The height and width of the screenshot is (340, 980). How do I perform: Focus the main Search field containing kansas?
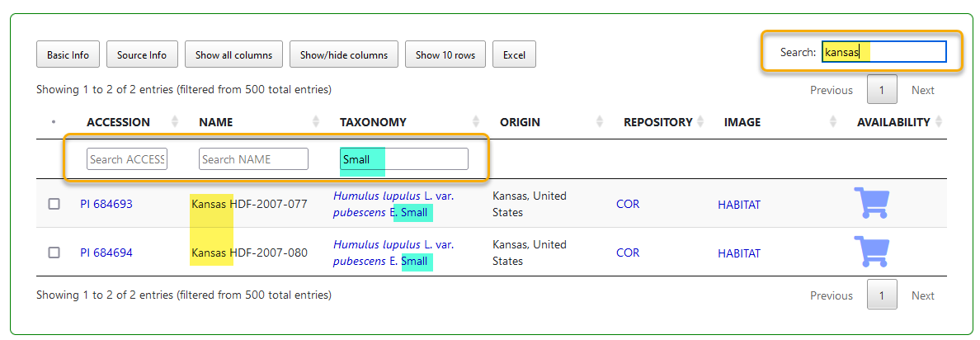click(883, 52)
